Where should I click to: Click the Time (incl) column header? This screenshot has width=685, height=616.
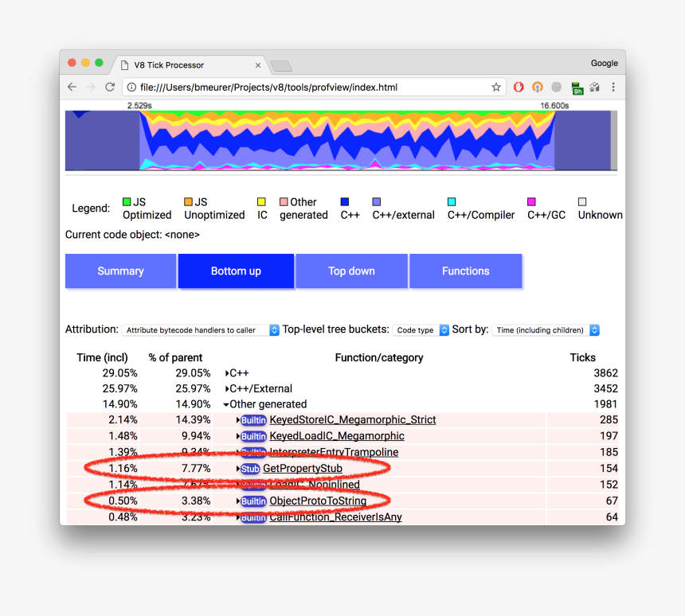click(x=102, y=357)
